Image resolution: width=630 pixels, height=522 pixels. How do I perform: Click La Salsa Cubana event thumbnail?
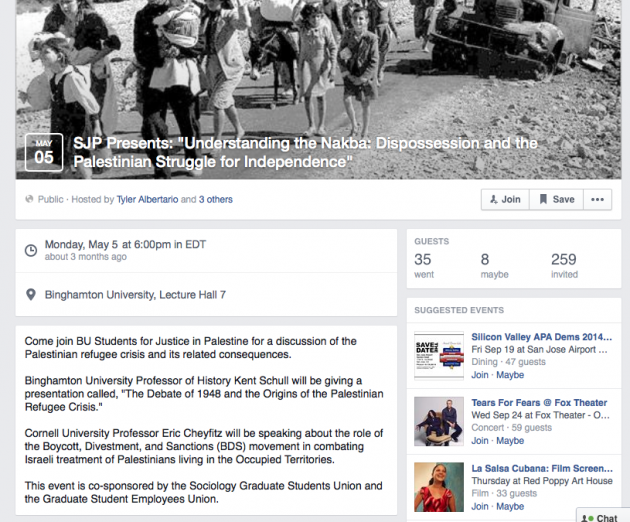(x=439, y=487)
